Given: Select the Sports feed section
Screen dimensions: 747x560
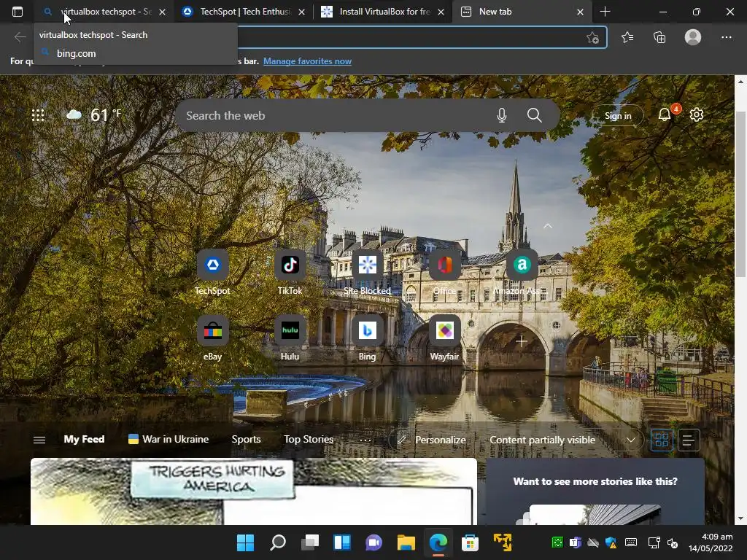Looking at the screenshot, I should click(246, 439).
